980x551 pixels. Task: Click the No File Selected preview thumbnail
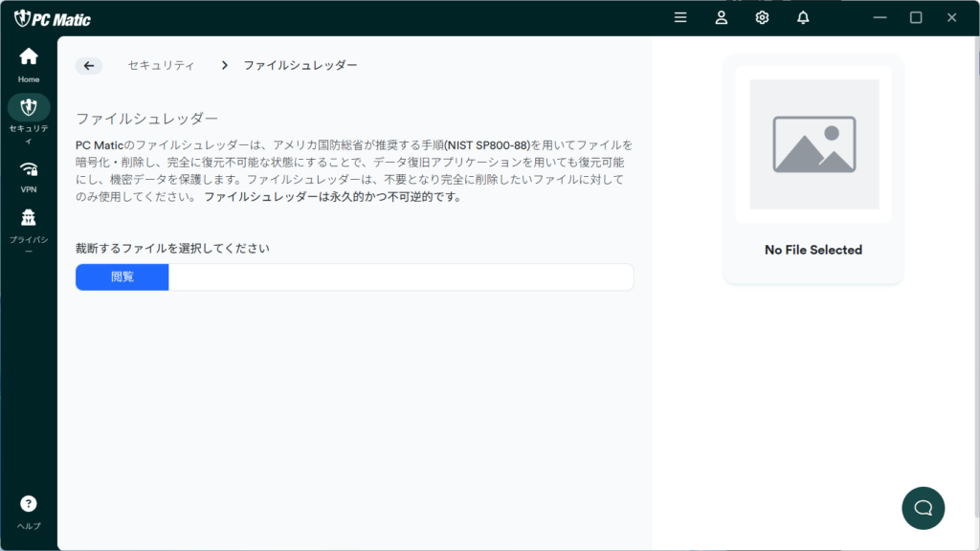tap(813, 144)
